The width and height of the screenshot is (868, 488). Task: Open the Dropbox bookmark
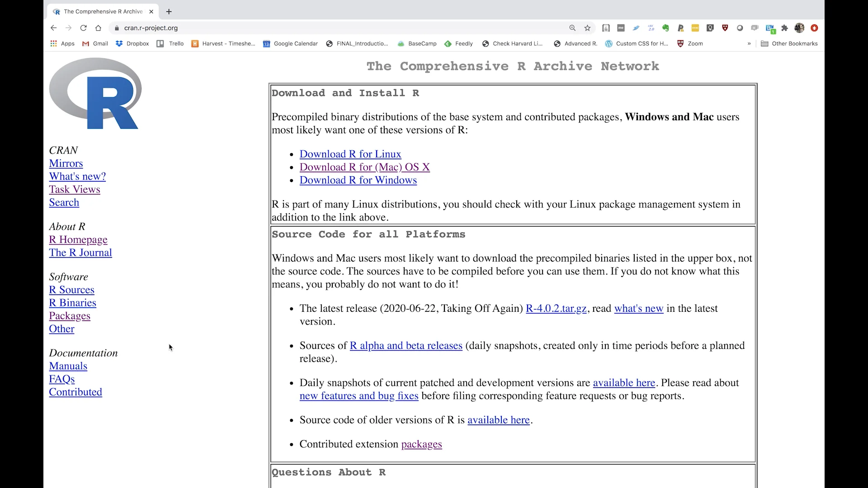[x=132, y=43]
